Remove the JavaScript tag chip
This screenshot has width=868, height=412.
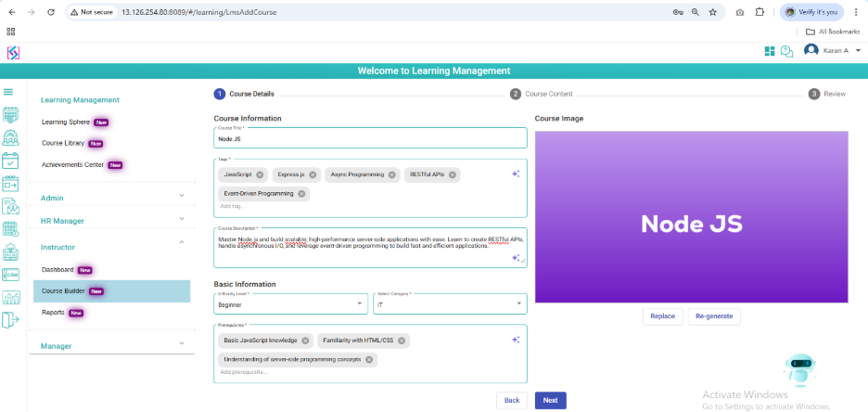[260, 174]
